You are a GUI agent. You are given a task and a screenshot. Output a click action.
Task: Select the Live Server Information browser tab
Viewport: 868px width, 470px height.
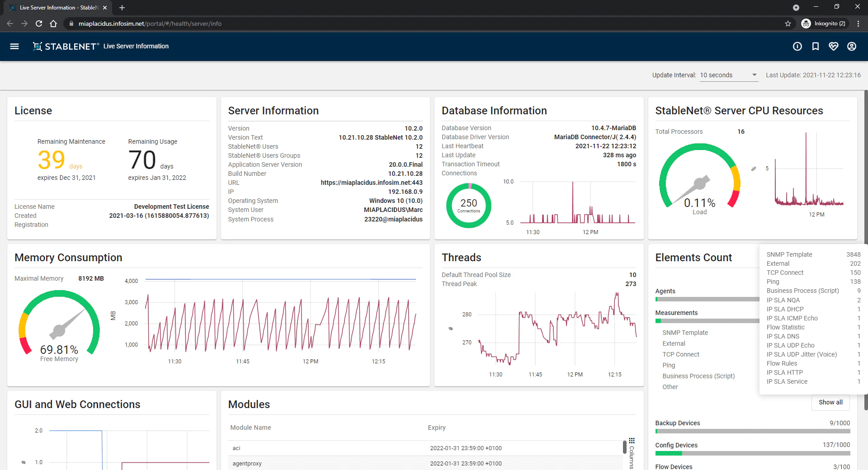(x=54, y=8)
